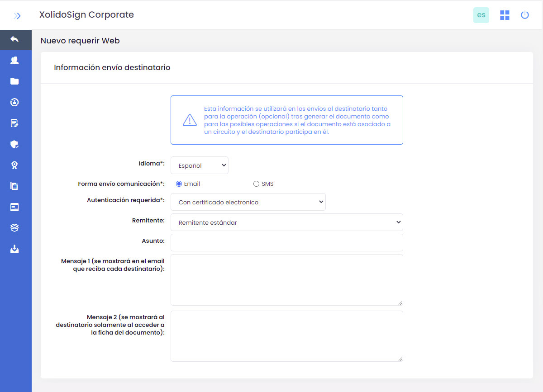This screenshot has height=392, width=543.
Task: Open the users section icon in sidebar
Action: [x=14, y=60]
